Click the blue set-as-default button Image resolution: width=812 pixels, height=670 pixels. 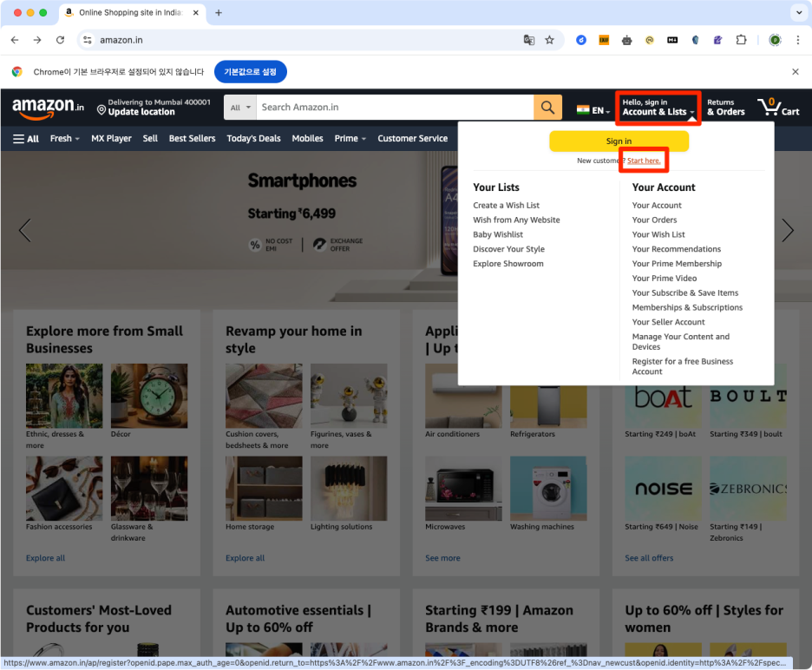coord(250,72)
